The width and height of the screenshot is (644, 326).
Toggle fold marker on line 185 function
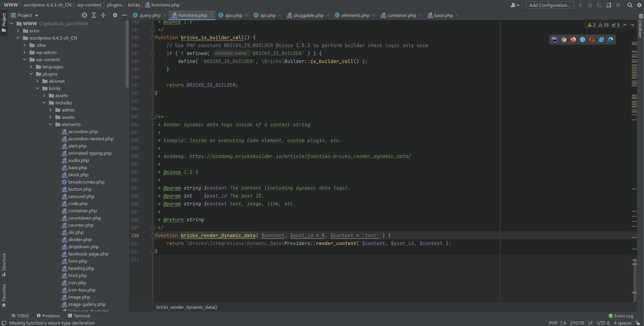(152, 38)
